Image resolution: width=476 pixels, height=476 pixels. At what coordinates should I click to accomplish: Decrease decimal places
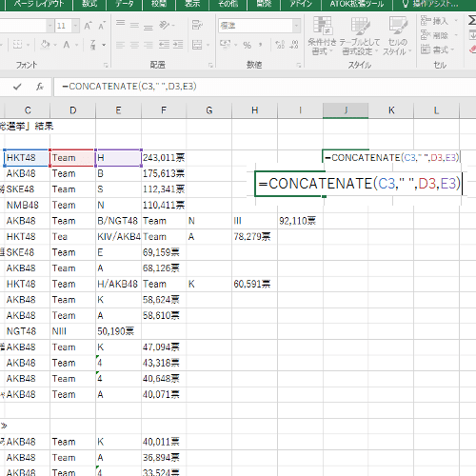click(294, 45)
